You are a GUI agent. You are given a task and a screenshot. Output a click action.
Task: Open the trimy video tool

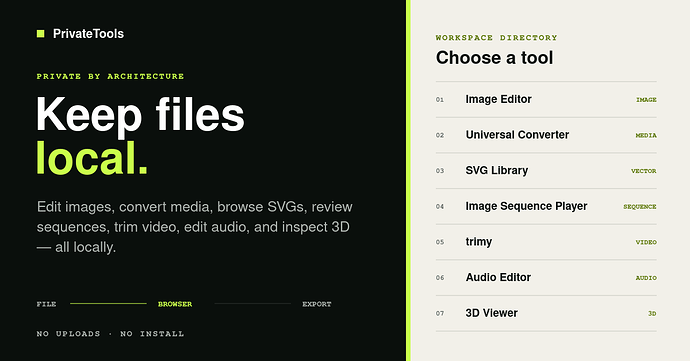pyautogui.click(x=546, y=242)
